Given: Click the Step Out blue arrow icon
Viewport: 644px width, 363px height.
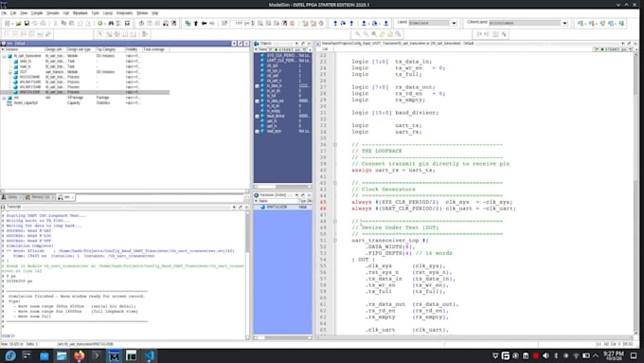Looking at the screenshot, I should coord(351,24).
